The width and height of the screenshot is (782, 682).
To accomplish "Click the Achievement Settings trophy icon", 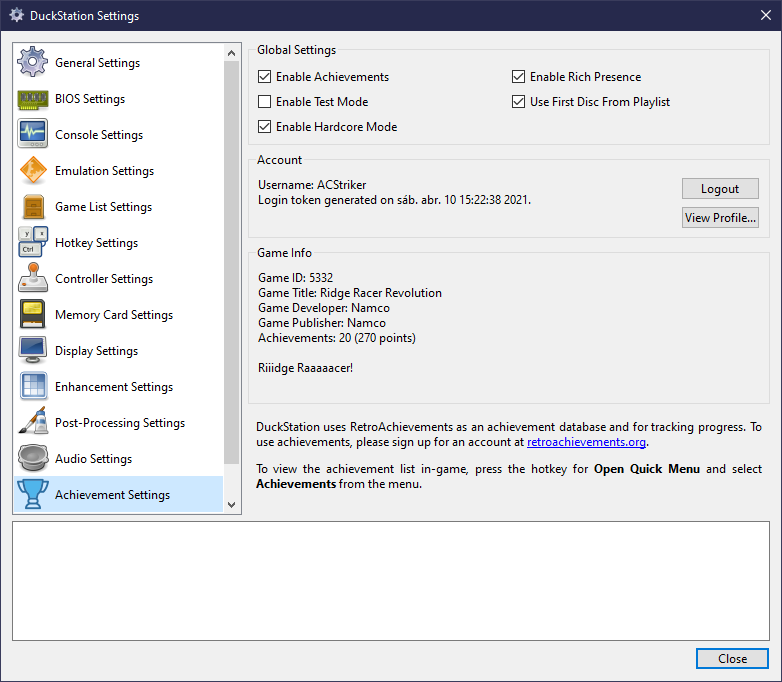I will pyautogui.click(x=33, y=494).
